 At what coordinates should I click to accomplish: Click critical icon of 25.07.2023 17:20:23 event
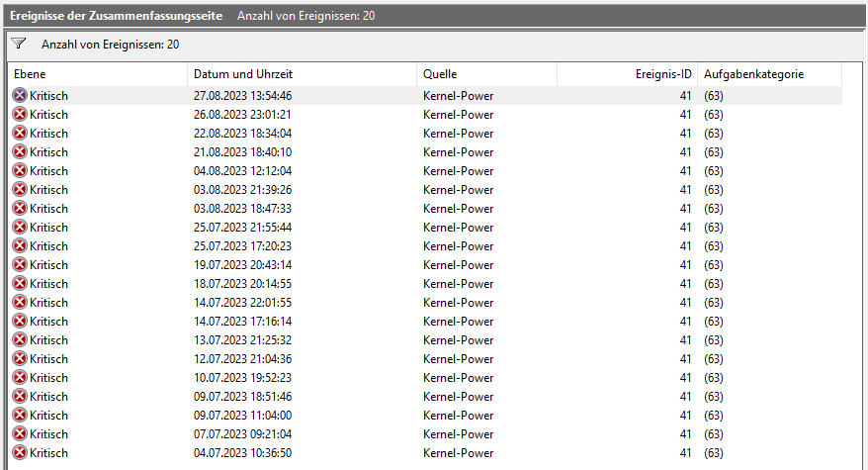[x=20, y=246]
